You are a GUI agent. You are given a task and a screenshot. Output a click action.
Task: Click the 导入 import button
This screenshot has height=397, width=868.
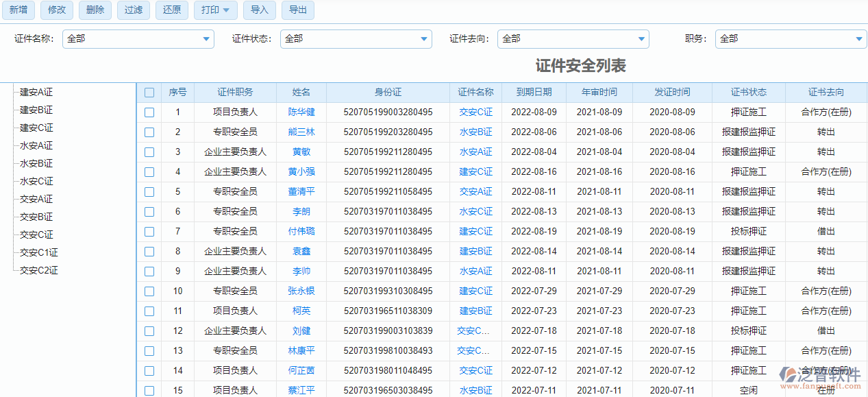point(260,10)
